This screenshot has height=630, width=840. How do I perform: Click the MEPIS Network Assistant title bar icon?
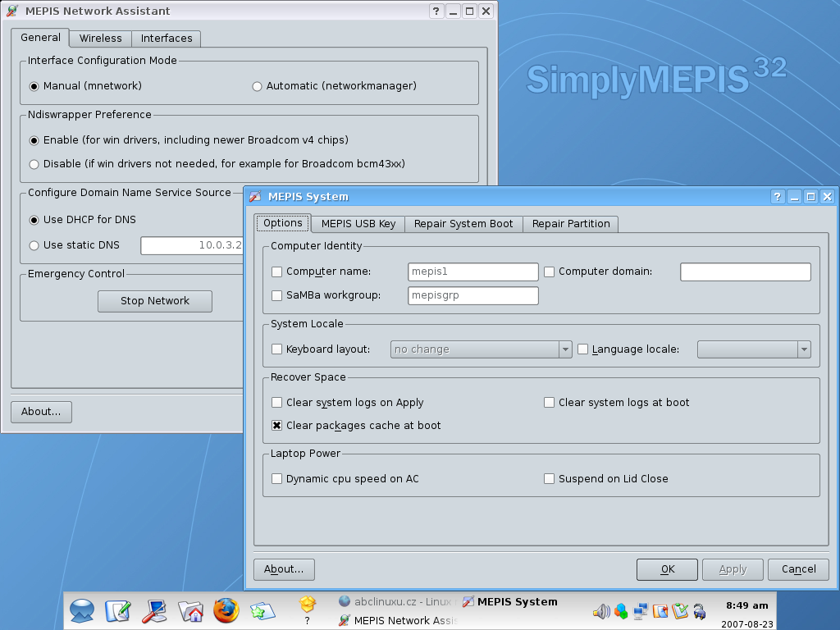click(x=12, y=11)
